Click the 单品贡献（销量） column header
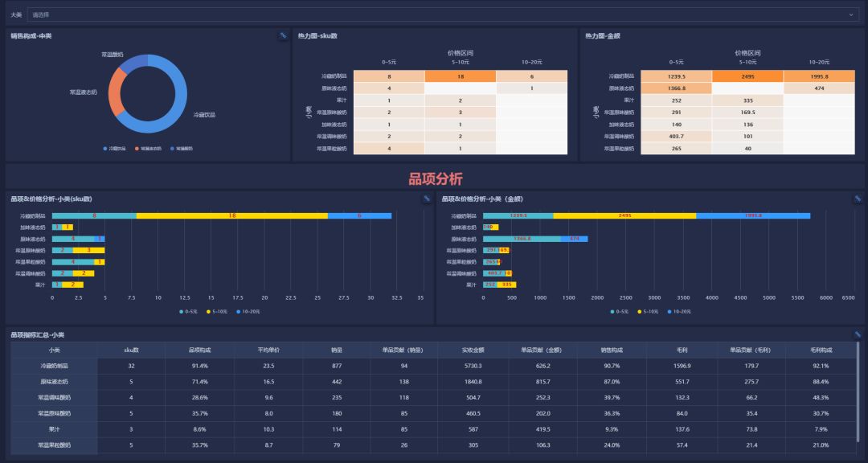The width and height of the screenshot is (868, 463). (404, 350)
